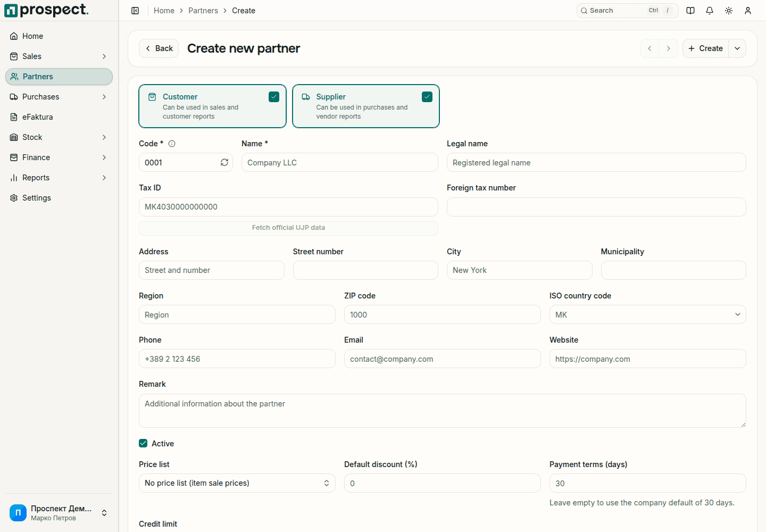Open the notifications bell
The width and height of the screenshot is (766, 532).
[x=710, y=11]
